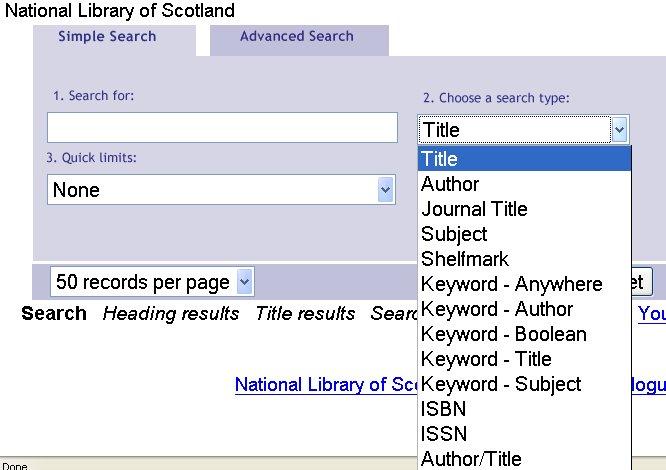Pick Keyword - Subject option

(524, 384)
